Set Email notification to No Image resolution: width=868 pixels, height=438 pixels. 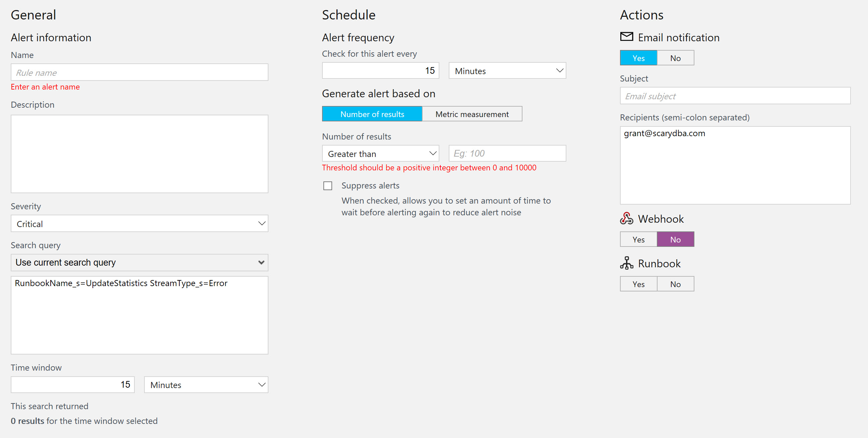click(675, 58)
